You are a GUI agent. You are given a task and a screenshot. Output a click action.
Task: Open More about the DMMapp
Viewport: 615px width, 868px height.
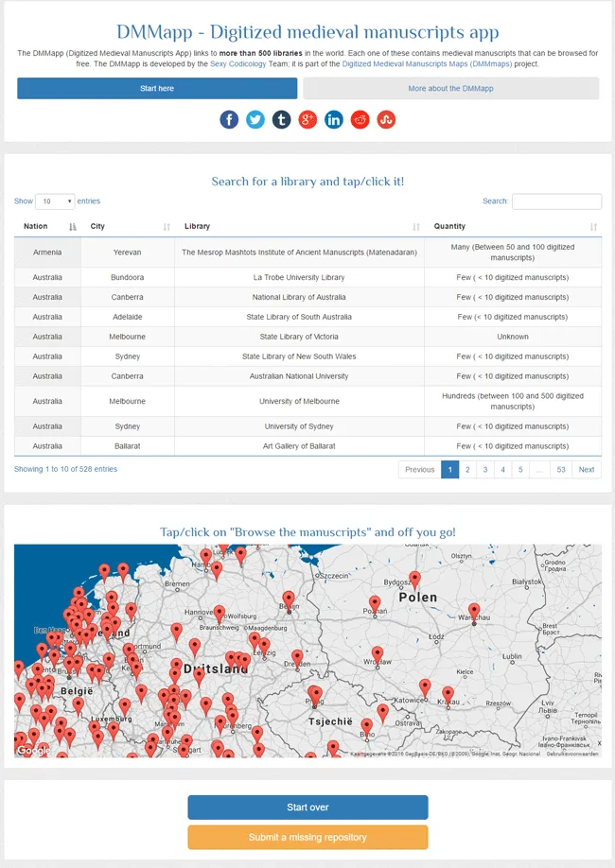click(x=451, y=89)
